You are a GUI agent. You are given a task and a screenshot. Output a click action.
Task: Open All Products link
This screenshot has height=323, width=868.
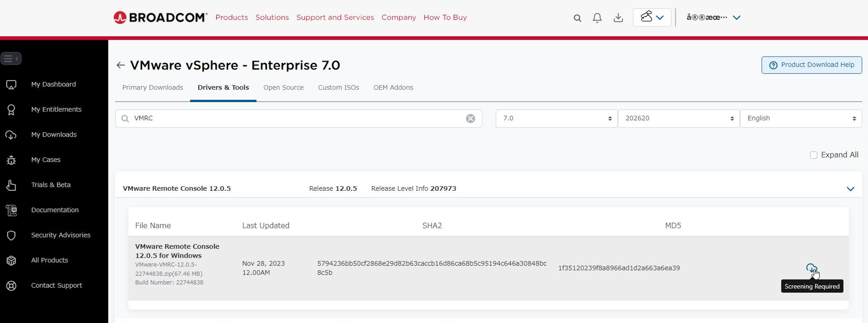coord(49,260)
